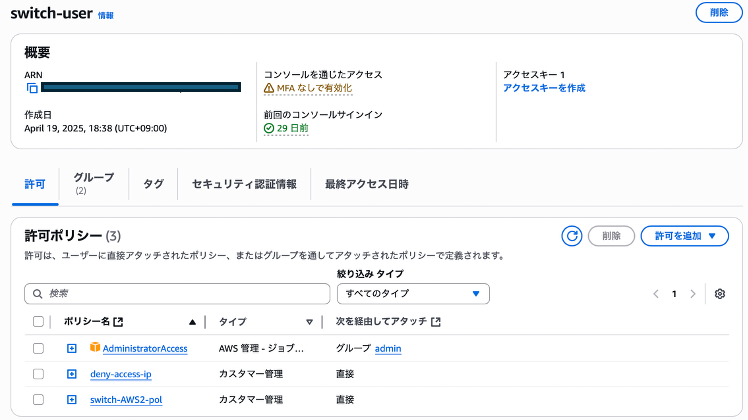Screen dimensions: 748x420
Task: Click the page number 1
Action: [674, 294]
